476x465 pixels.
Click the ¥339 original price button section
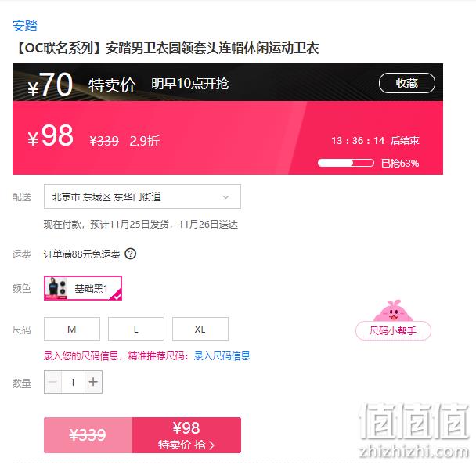(x=88, y=435)
